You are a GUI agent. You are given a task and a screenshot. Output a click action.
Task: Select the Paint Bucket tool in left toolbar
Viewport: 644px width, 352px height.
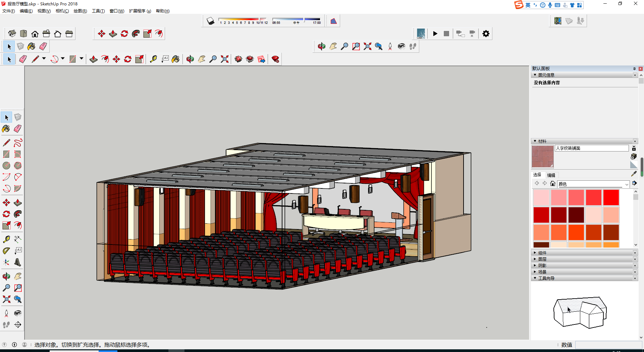click(6, 129)
